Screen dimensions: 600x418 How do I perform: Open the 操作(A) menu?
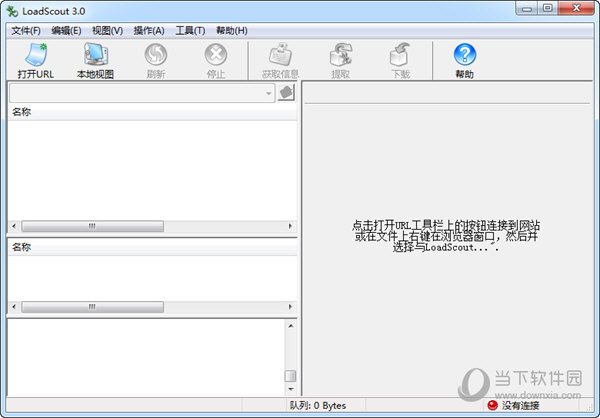[149, 31]
